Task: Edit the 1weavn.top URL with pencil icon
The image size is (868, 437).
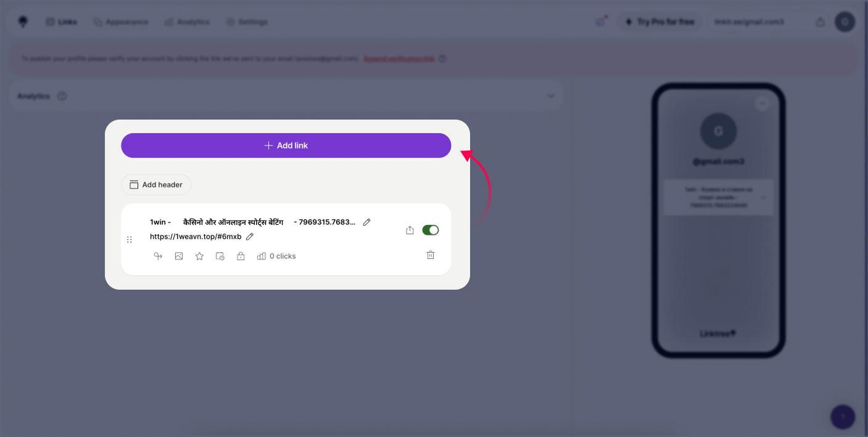Action: pos(250,237)
